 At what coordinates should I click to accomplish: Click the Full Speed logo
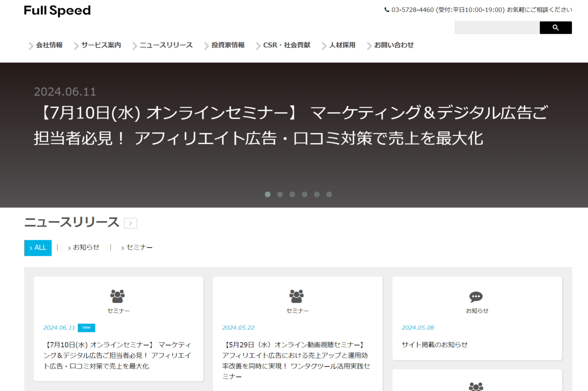(57, 11)
